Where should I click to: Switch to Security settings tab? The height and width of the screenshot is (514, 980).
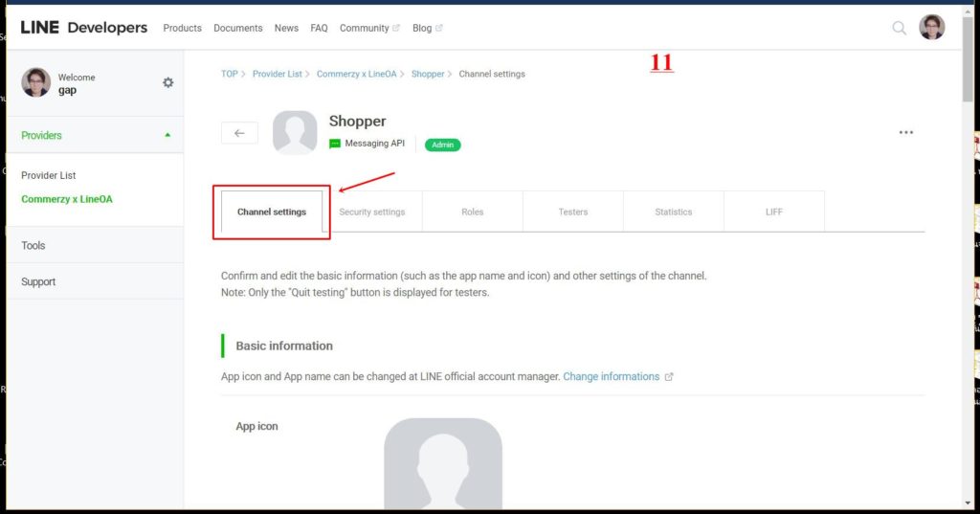click(372, 212)
